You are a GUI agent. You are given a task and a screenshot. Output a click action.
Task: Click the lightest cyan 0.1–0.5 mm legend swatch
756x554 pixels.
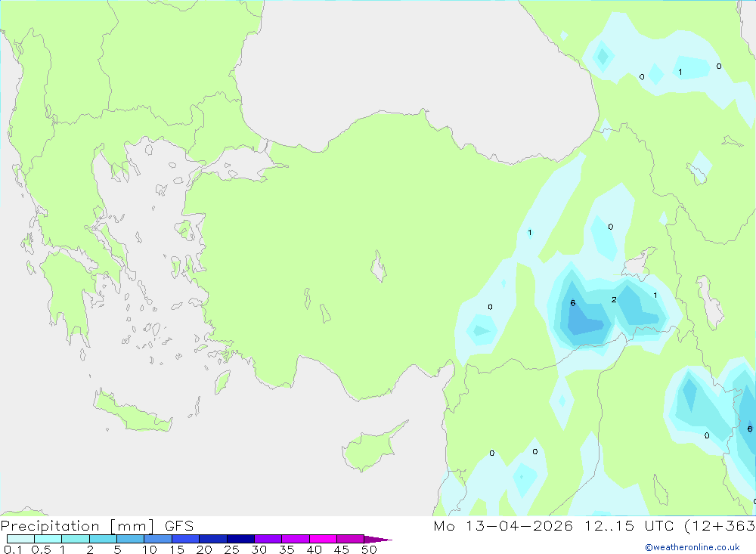point(20,539)
